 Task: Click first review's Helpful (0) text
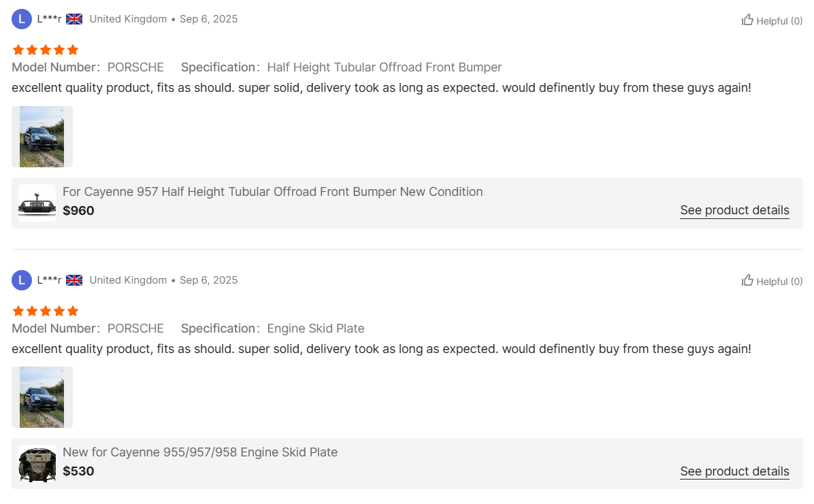[779, 21]
